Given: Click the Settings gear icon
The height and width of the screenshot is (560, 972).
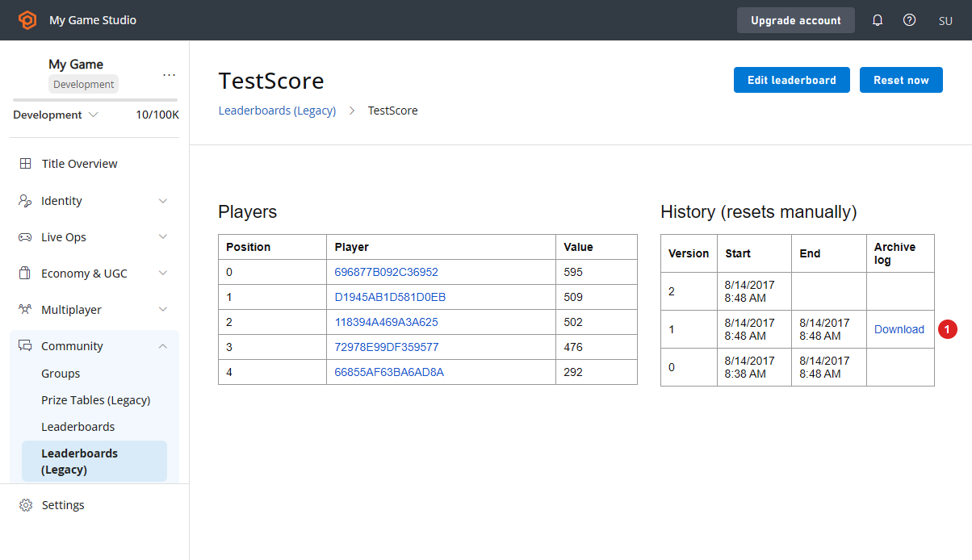Looking at the screenshot, I should [26, 505].
